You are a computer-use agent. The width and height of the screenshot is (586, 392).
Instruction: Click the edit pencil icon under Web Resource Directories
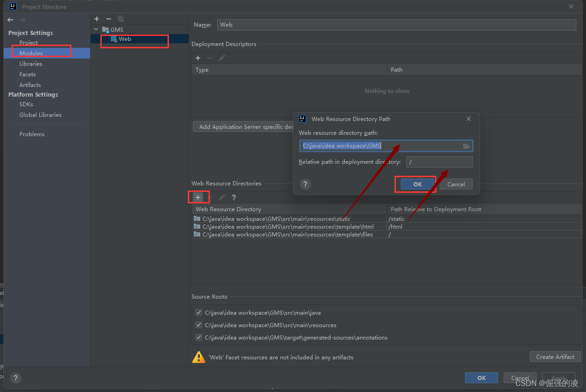point(221,197)
